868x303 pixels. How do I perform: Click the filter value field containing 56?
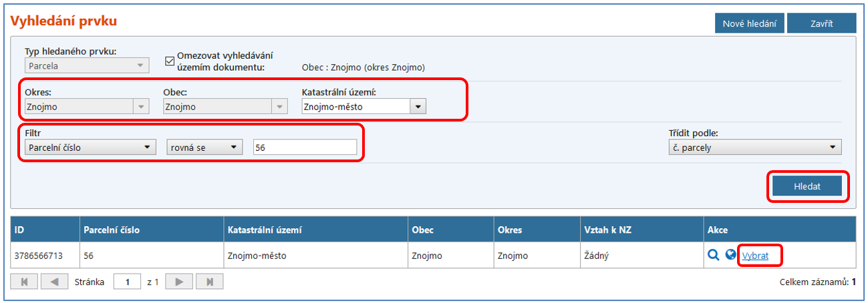[x=305, y=147]
